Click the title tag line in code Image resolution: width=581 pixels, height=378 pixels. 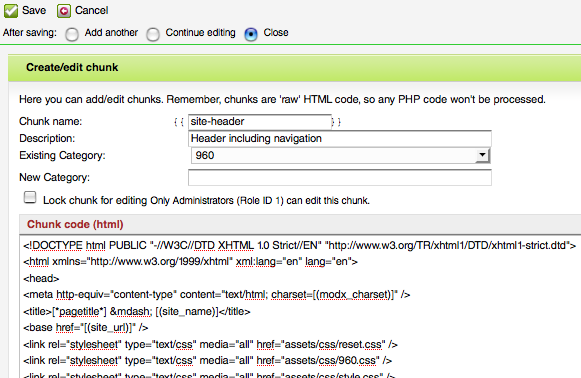tap(137, 311)
